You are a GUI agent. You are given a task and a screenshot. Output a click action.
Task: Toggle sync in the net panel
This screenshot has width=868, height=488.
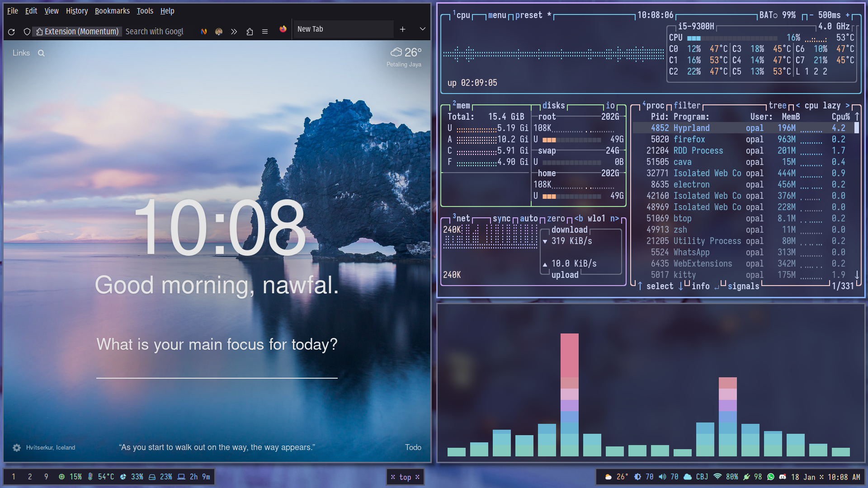[501, 218]
